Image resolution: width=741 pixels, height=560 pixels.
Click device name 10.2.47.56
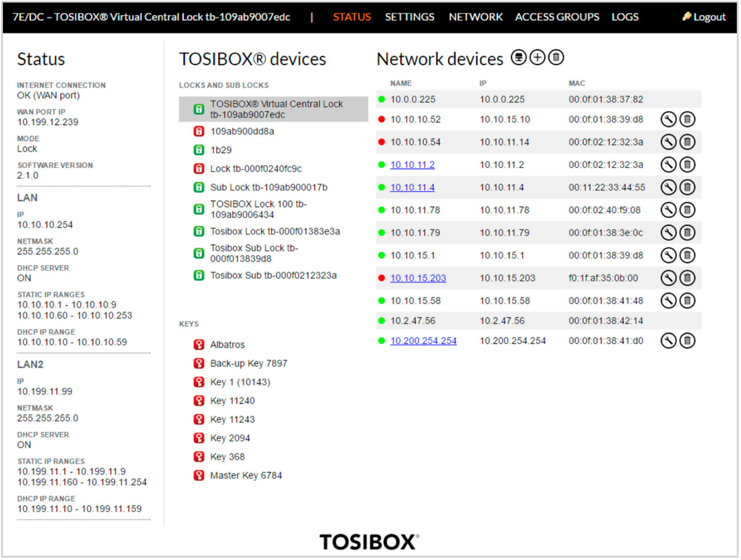(x=413, y=321)
